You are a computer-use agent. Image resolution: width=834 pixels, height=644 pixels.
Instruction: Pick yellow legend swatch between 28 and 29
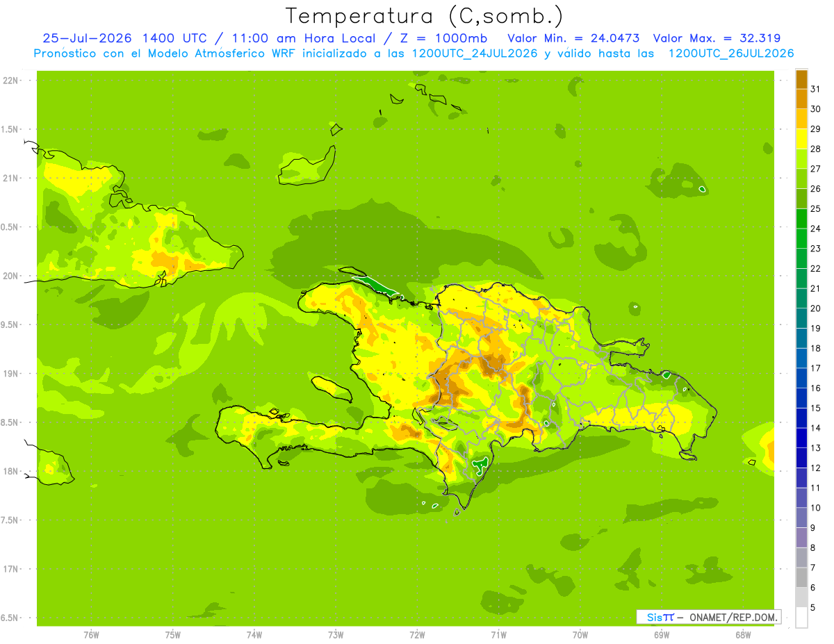pos(801,139)
